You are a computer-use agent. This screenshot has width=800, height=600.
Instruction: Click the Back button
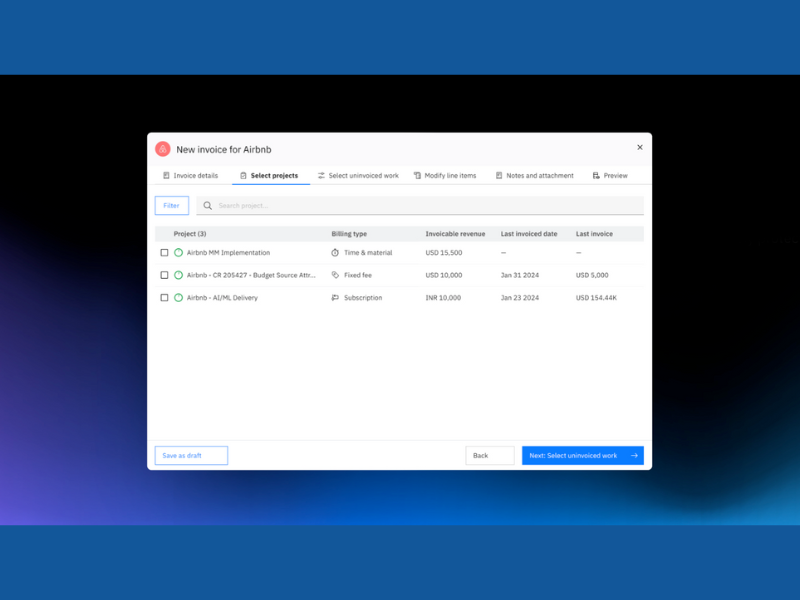[490, 456]
